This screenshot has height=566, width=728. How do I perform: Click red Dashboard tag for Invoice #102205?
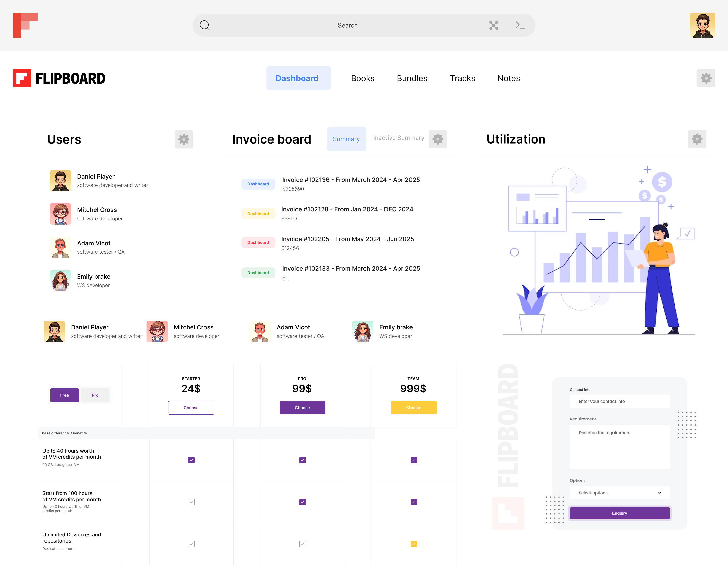click(258, 242)
